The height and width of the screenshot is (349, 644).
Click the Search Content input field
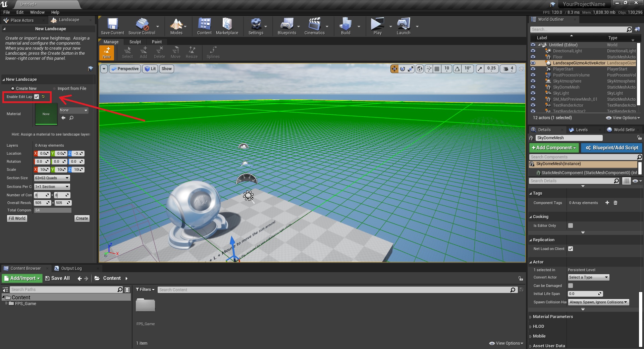coord(334,290)
